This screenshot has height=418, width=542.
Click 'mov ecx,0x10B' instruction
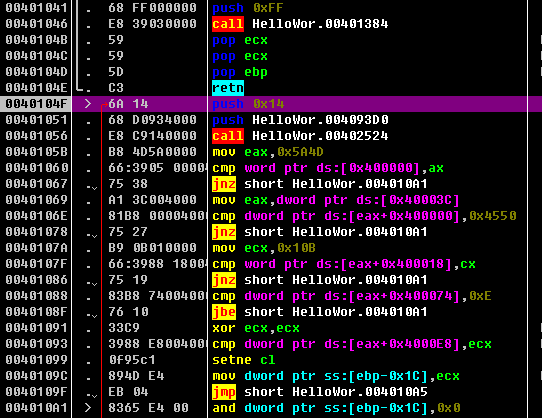pyautogui.click(x=264, y=248)
